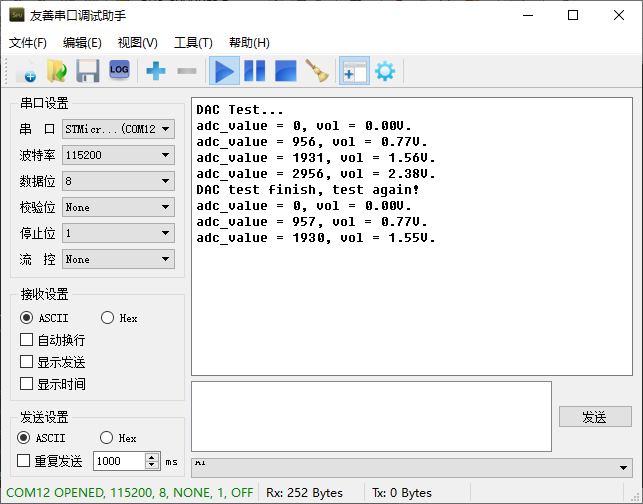Pause reception with the pause icon
The height and width of the screenshot is (504, 643).
click(x=255, y=71)
